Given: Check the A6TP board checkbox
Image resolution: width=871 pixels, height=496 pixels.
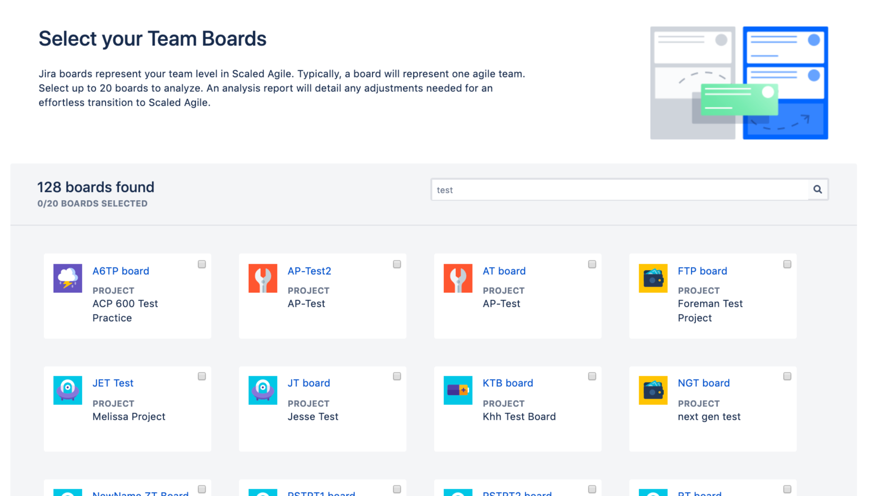Looking at the screenshot, I should [x=202, y=264].
